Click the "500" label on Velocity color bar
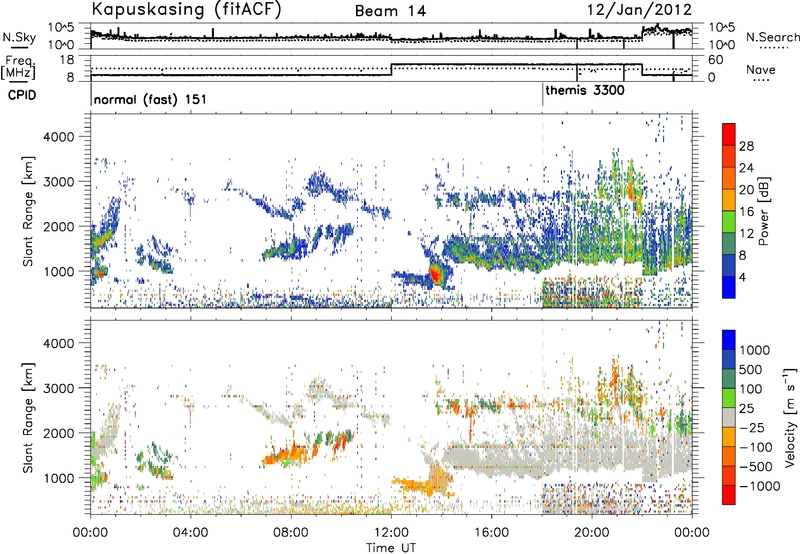800x554 pixels. (751, 370)
